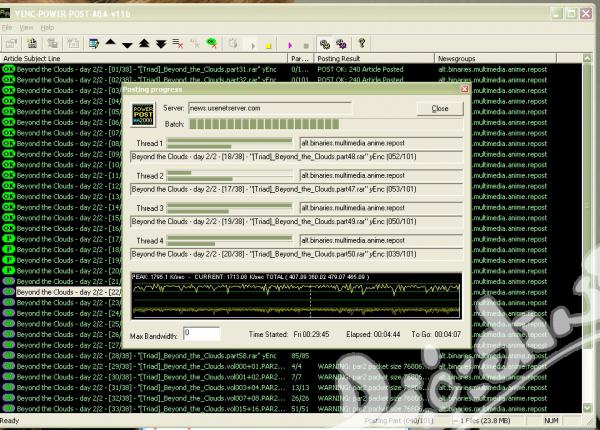Click the double up arrow move-to-top icon
Screen dimensions: 600x430
(144, 44)
